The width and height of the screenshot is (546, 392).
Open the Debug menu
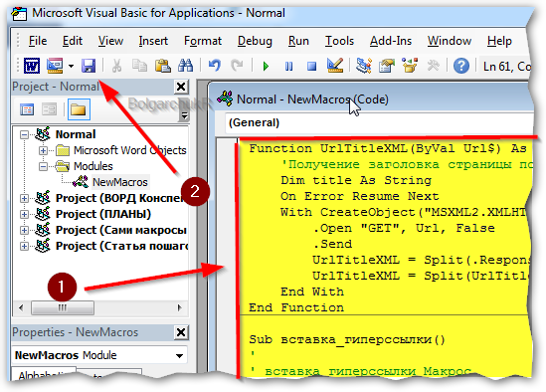click(x=255, y=41)
